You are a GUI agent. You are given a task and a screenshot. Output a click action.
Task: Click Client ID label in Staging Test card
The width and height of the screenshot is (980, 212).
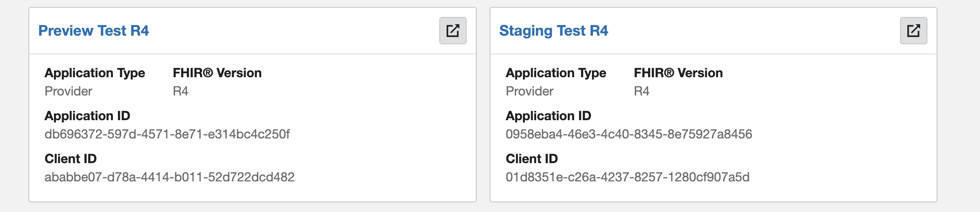coord(532,159)
